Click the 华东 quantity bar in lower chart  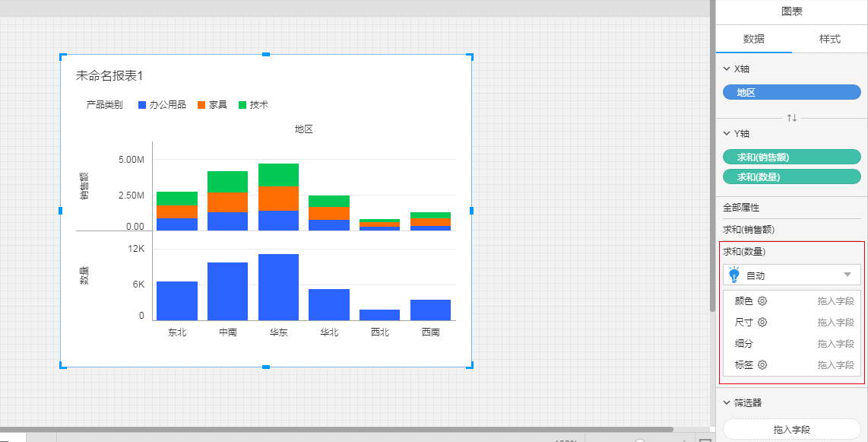(x=278, y=287)
